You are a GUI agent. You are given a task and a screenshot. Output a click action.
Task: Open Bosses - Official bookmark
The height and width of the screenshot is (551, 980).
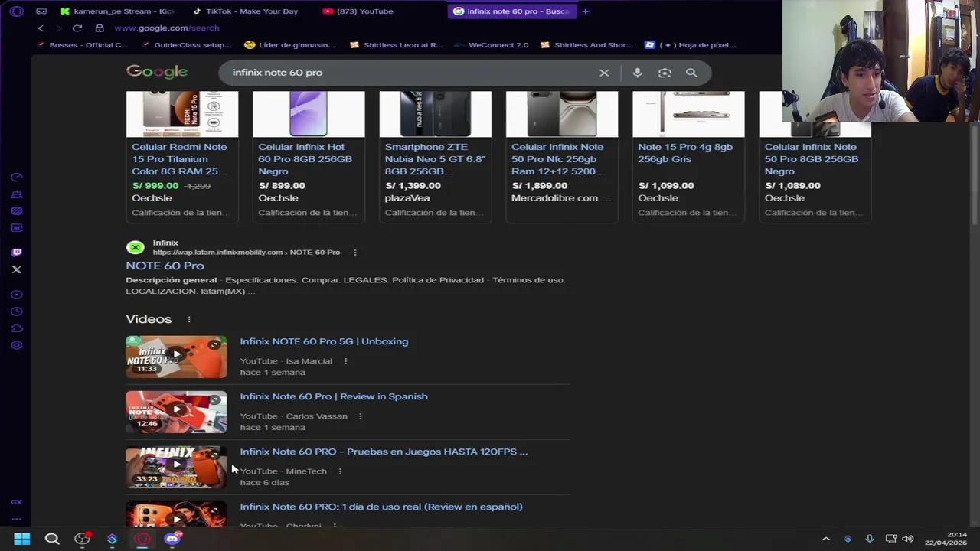tap(82, 45)
